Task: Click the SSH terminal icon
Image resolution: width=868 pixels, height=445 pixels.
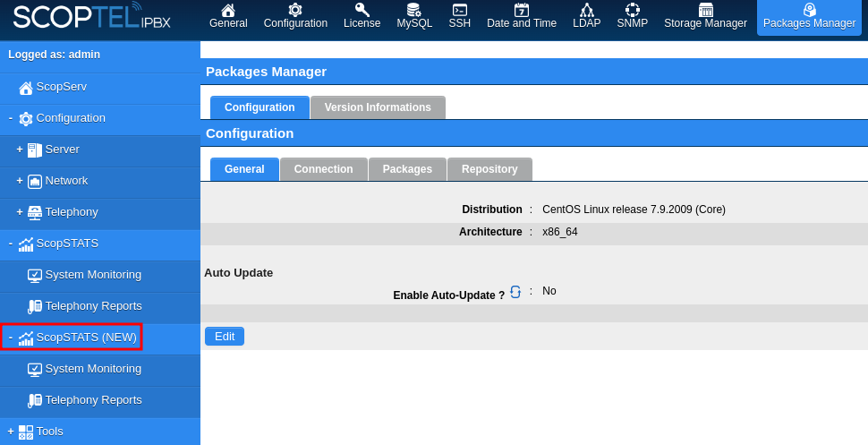Action: pos(459,10)
